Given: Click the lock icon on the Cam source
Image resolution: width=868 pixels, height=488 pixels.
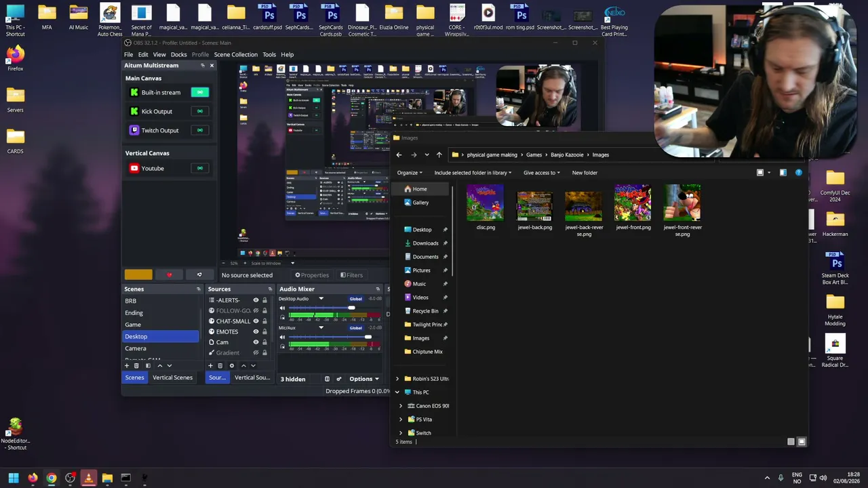Looking at the screenshot, I should 264,342.
